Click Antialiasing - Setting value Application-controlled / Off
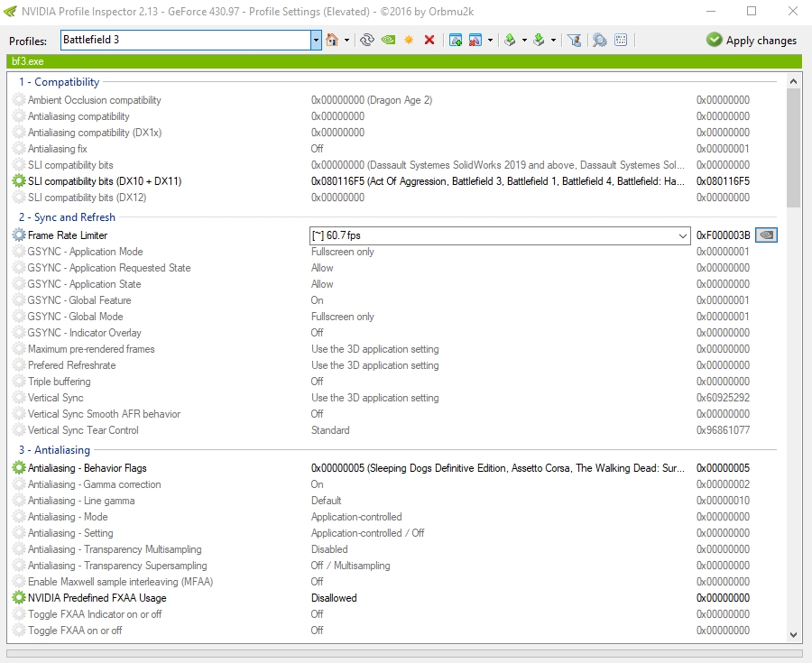Image resolution: width=812 pixels, height=663 pixels. (368, 533)
